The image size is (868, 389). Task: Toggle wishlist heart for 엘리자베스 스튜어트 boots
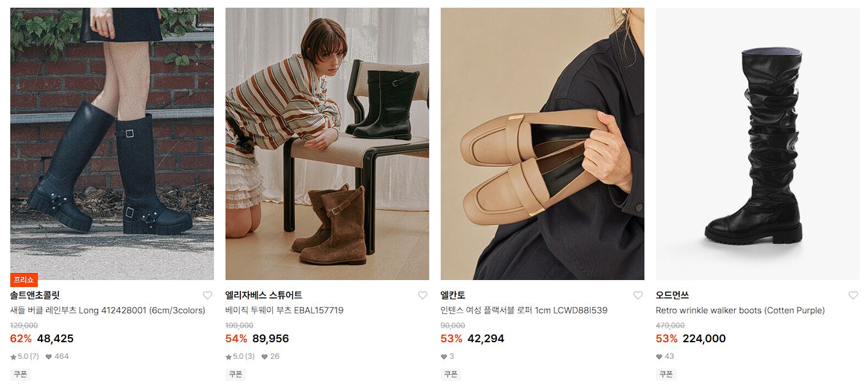click(x=423, y=295)
